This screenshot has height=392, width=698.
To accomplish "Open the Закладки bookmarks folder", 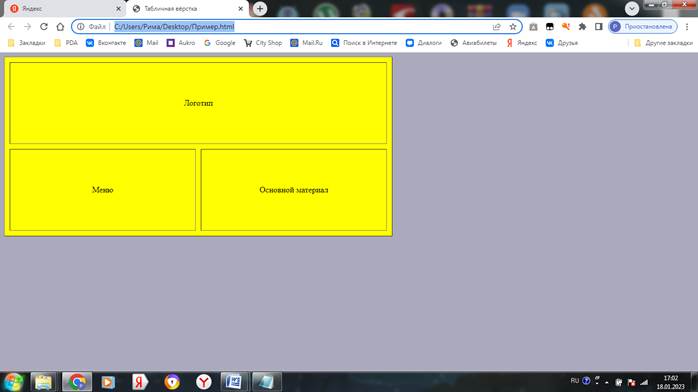I will pyautogui.click(x=27, y=43).
